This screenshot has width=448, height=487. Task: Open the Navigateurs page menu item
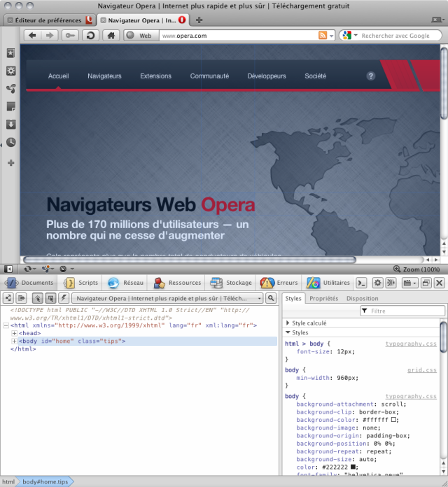[x=104, y=76]
